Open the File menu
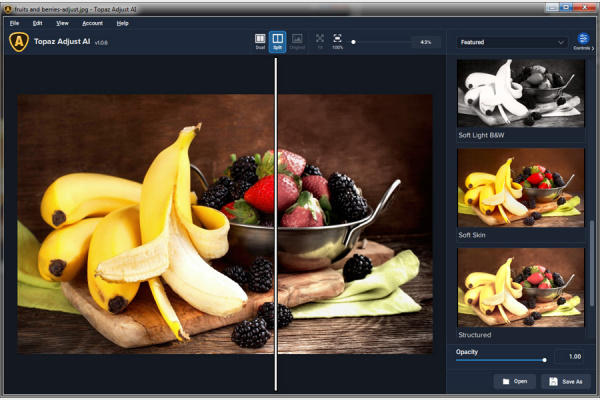600x400 pixels. click(14, 23)
